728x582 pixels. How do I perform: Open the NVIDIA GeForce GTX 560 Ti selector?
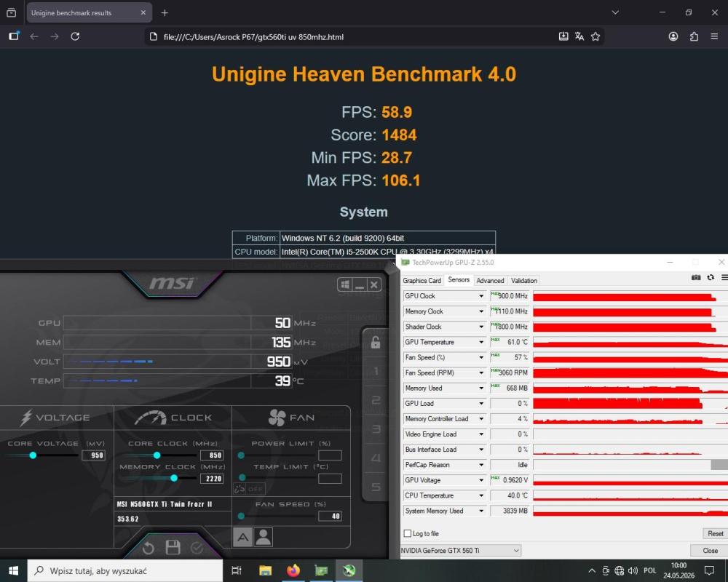[x=461, y=551]
